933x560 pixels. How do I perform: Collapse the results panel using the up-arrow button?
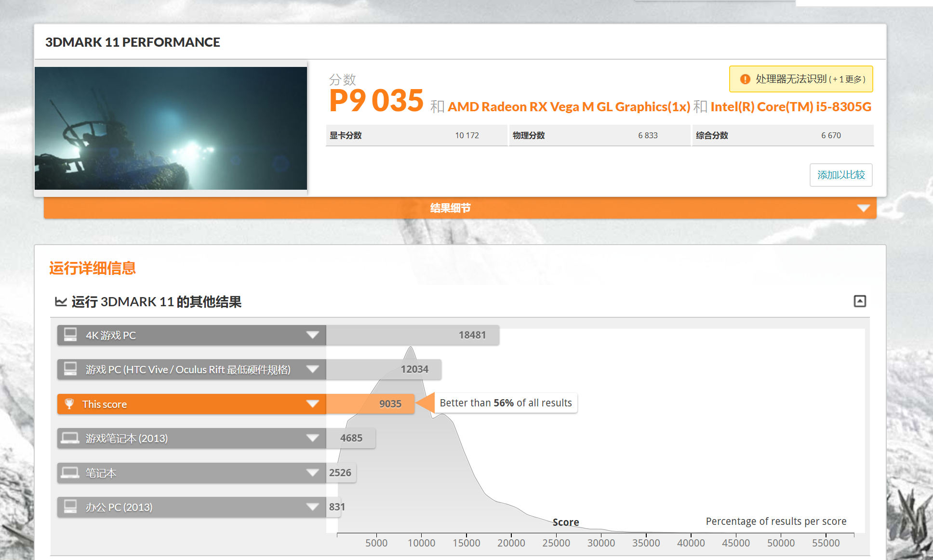coord(860,301)
